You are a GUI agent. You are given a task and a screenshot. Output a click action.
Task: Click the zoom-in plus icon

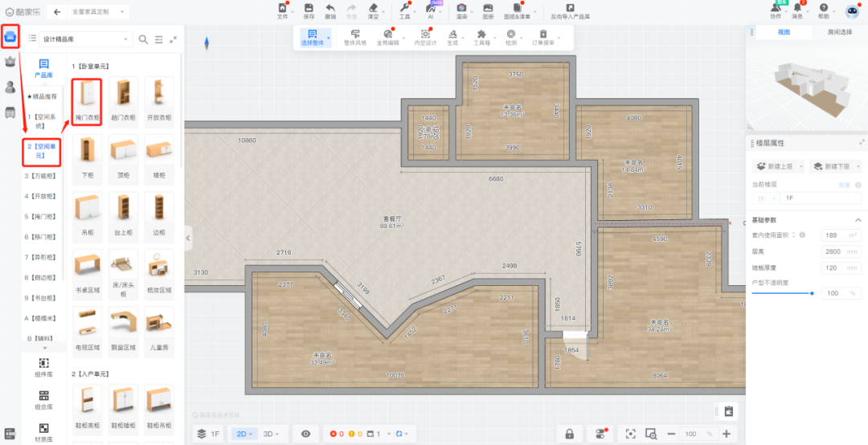coord(727,434)
